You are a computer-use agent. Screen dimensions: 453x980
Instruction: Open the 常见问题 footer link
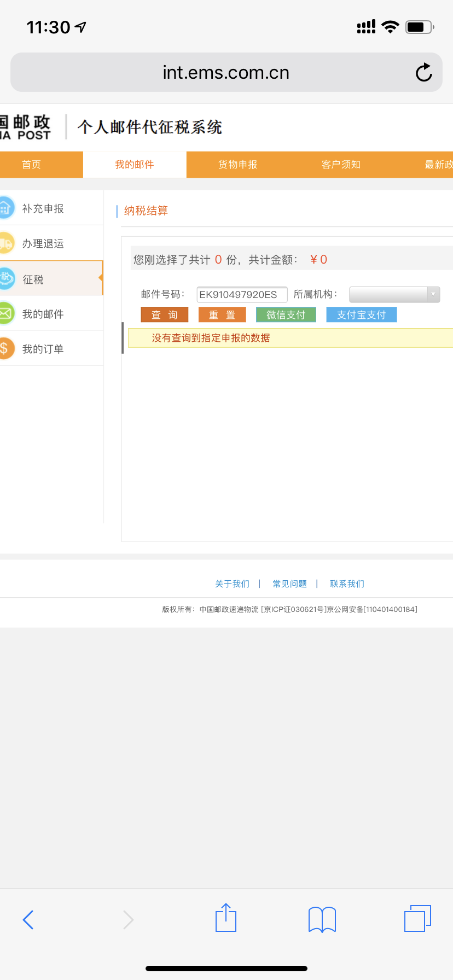[289, 584]
